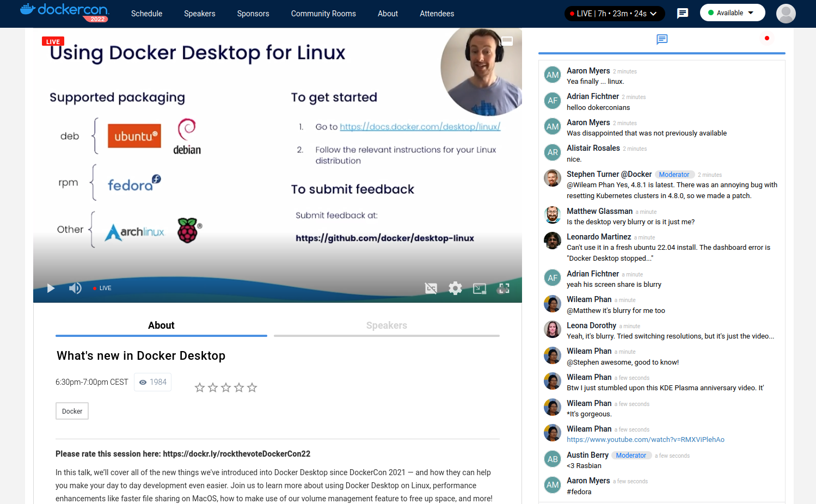
Task: Open the Community Rooms menu item
Action: pos(323,14)
